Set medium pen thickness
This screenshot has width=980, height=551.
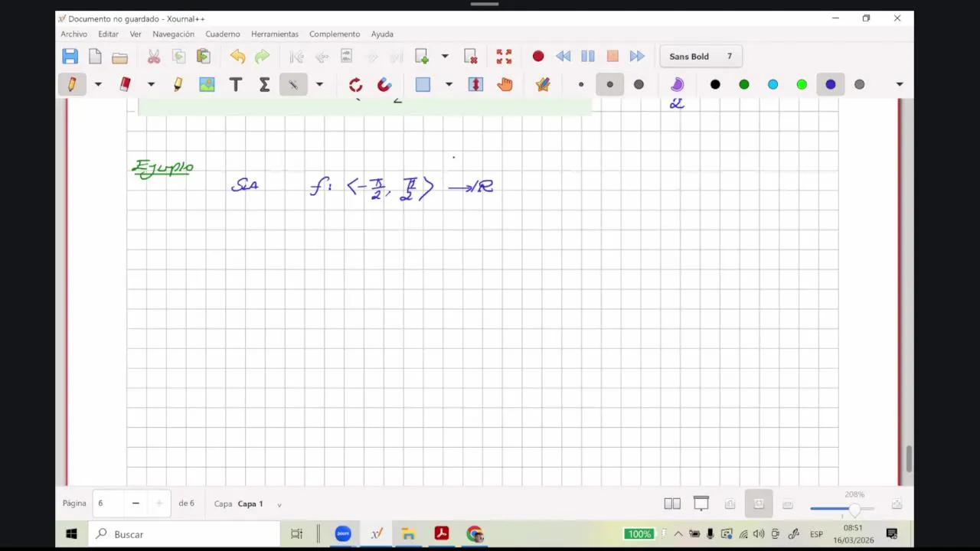coord(609,84)
